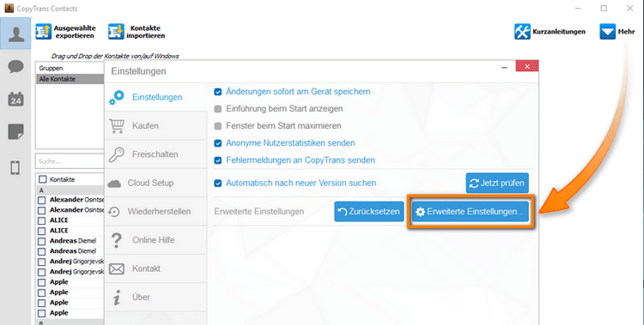Screen dimensions: 644x325
Task: Enable Fenster beim Start maximieren checkbox
Action: click(x=218, y=126)
